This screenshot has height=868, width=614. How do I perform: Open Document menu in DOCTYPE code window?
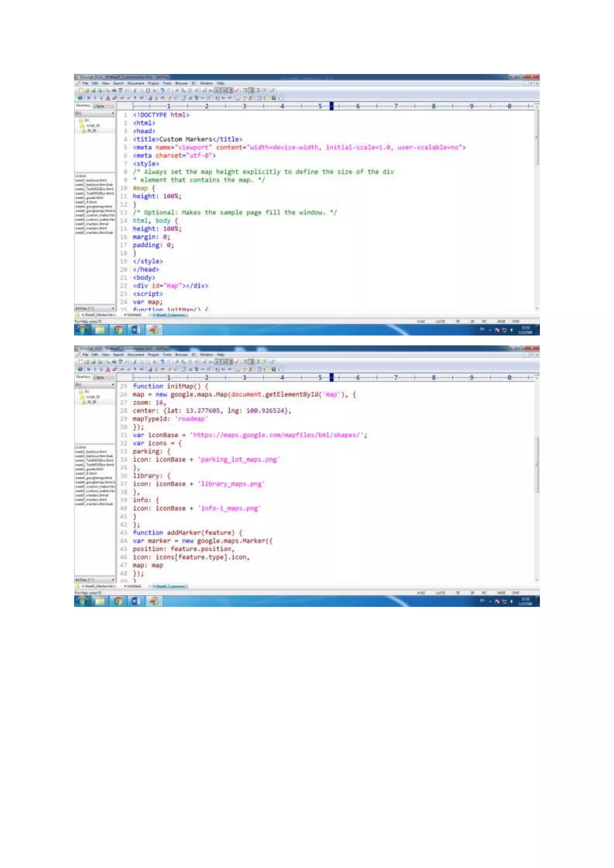point(135,83)
